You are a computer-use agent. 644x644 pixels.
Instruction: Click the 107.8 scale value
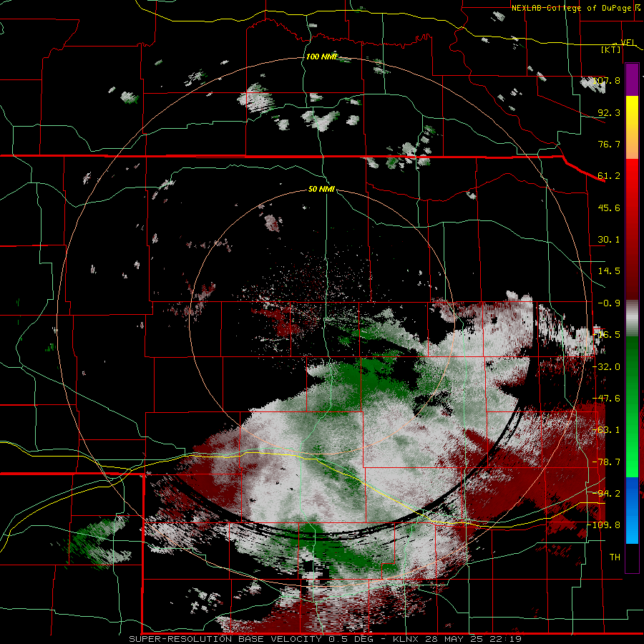(x=607, y=80)
